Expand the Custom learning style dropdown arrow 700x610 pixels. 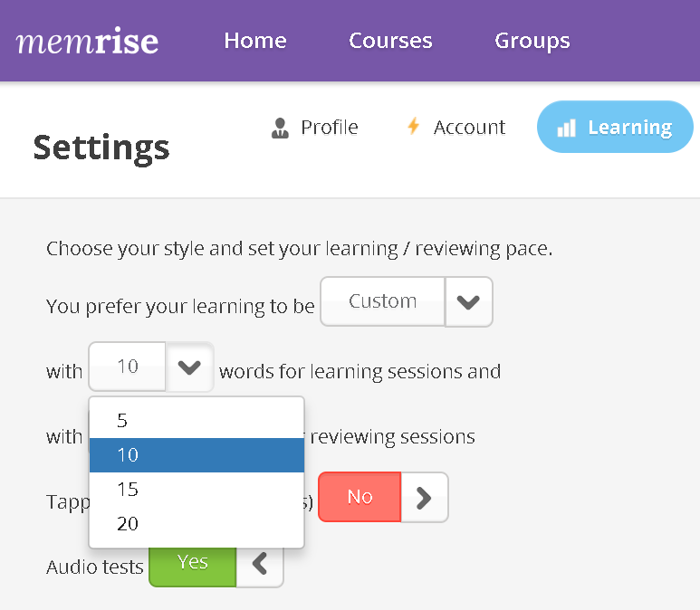469,302
